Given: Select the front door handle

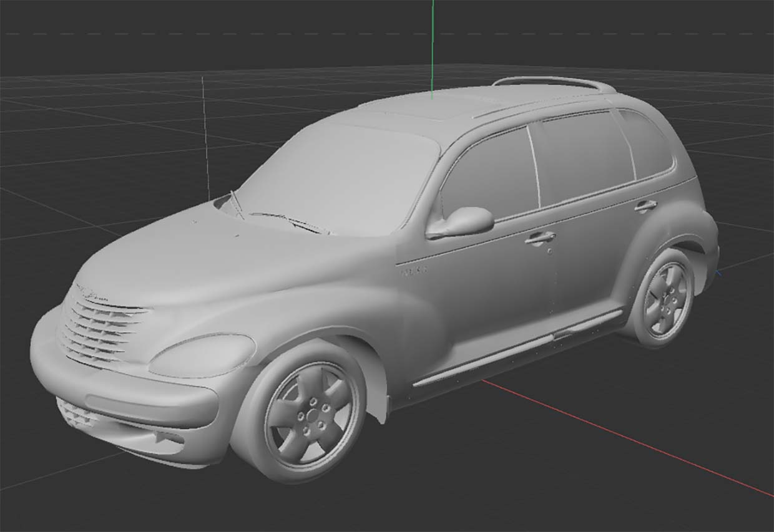Looking at the screenshot, I should point(540,237).
